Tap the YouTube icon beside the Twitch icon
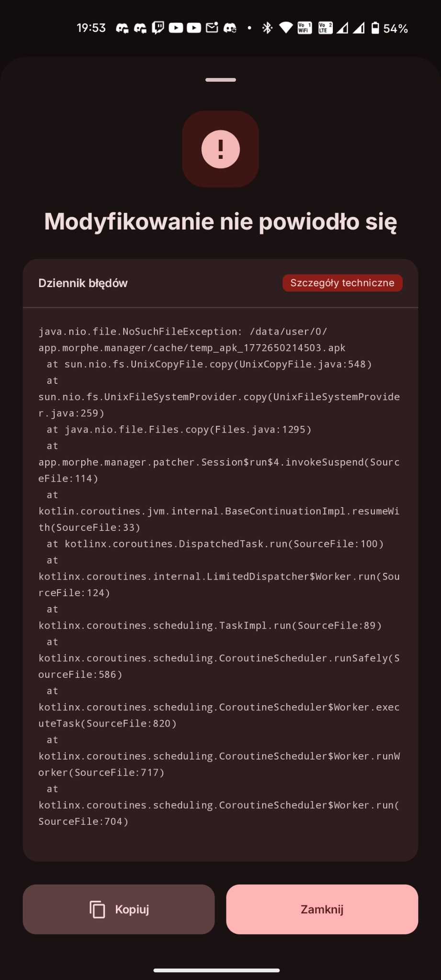 point(176,28)
